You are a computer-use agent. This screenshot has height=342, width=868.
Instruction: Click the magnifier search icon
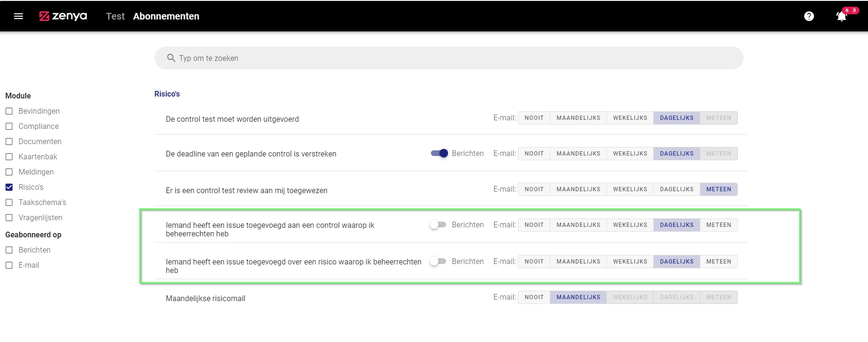click(171, 58)
